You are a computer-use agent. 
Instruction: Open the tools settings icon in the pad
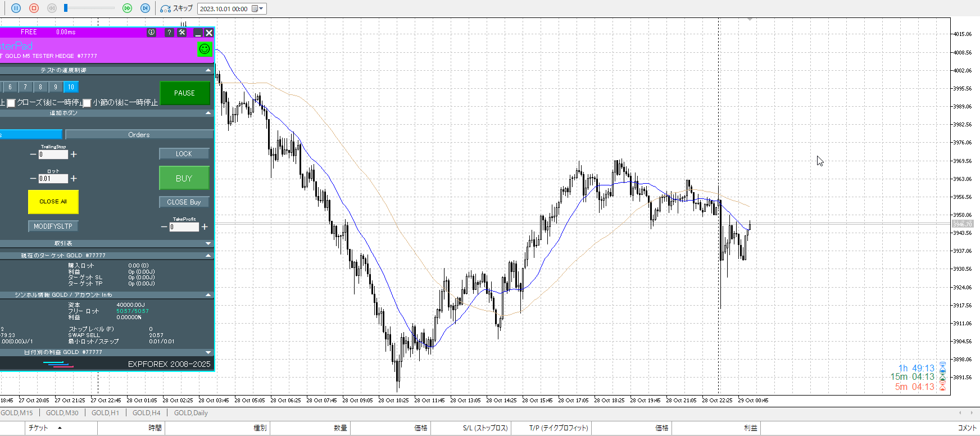tap(182, 33)
